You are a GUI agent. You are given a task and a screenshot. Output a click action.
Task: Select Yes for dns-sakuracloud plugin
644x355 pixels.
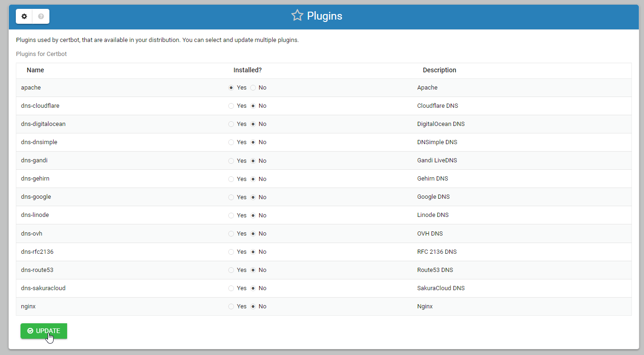click(231, 288)
